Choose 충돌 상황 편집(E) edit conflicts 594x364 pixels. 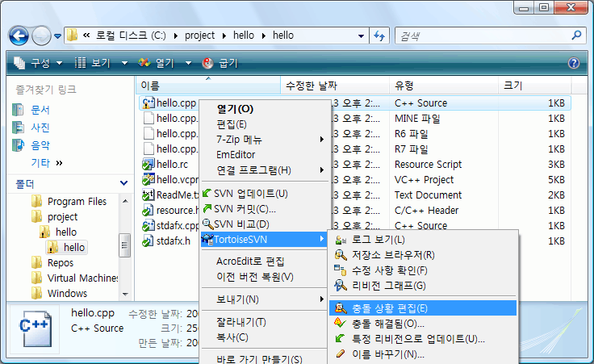click(x=389, y=308)
